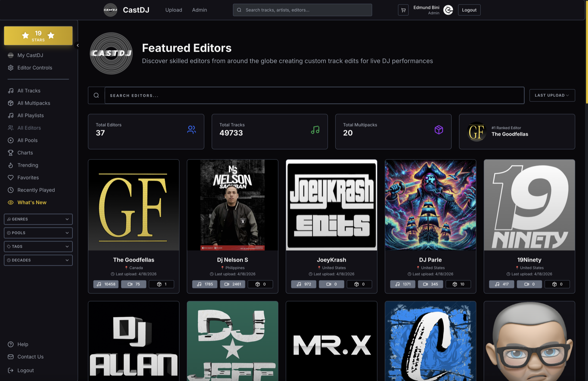Open the Contact Us link
The height and width of the screenshot is (381, 588).
(30, 356)
